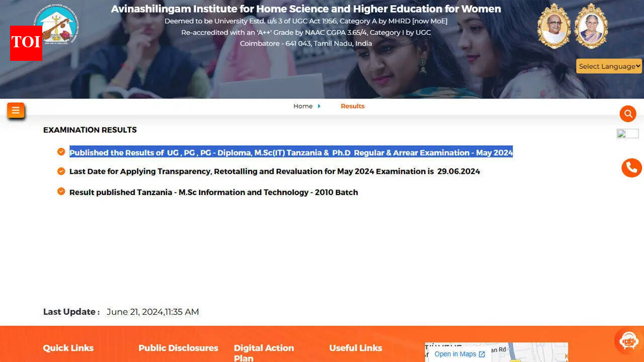Click the Useful Links footer heading
Image resolution: width=644 pixels, height=362 pixels.
pyautogui.click(x=356, y=348)
